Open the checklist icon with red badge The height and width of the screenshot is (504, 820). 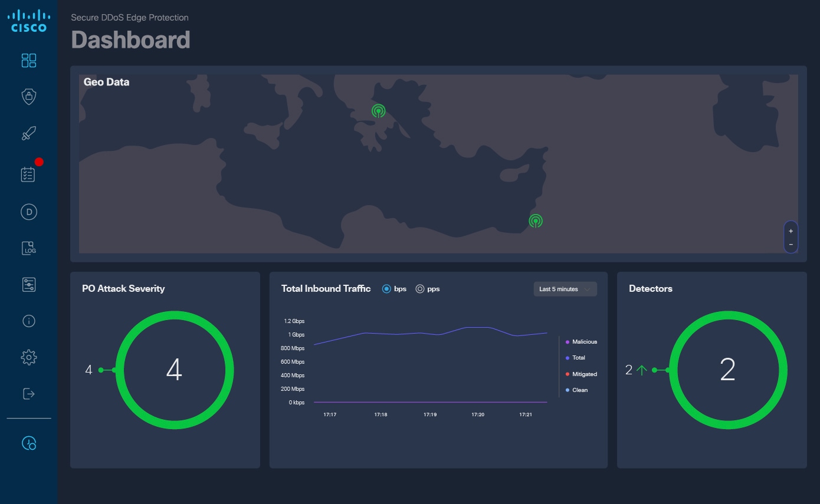pyautogui.click(x=28, y=174)
